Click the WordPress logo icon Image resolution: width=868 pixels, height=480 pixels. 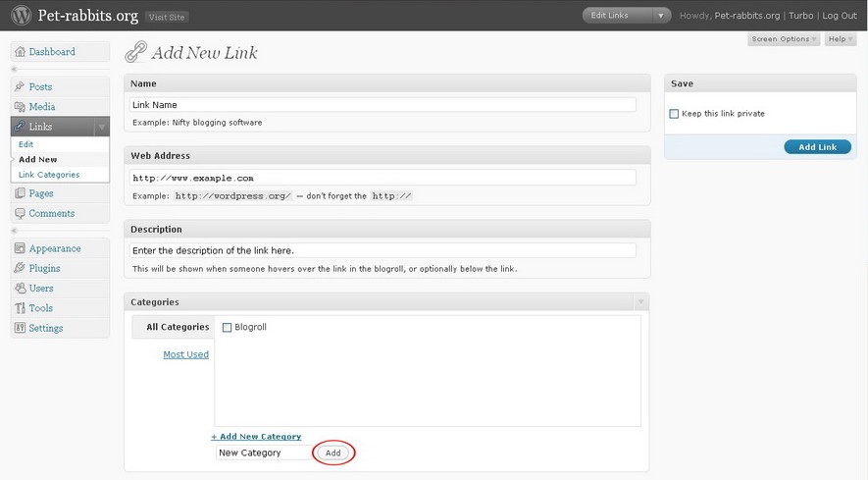pyautogui.click(x=22, y=15)
